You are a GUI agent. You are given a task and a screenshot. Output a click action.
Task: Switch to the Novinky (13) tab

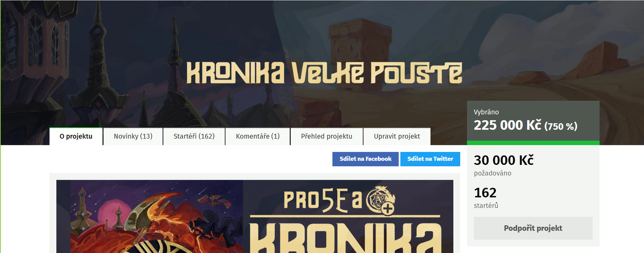tap(133, 136)
